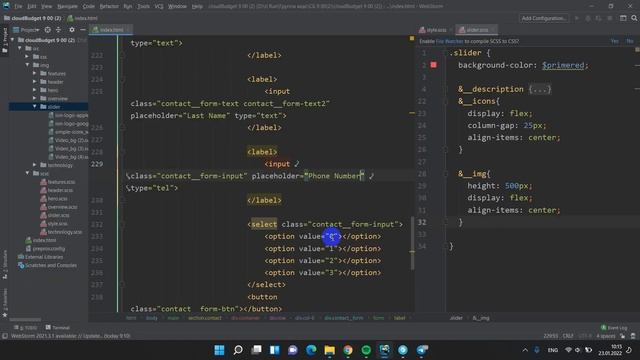Click in the Phone Number placeholder text
The height and width of the screenshot is (360, 640).
click(x=334, y=176)
